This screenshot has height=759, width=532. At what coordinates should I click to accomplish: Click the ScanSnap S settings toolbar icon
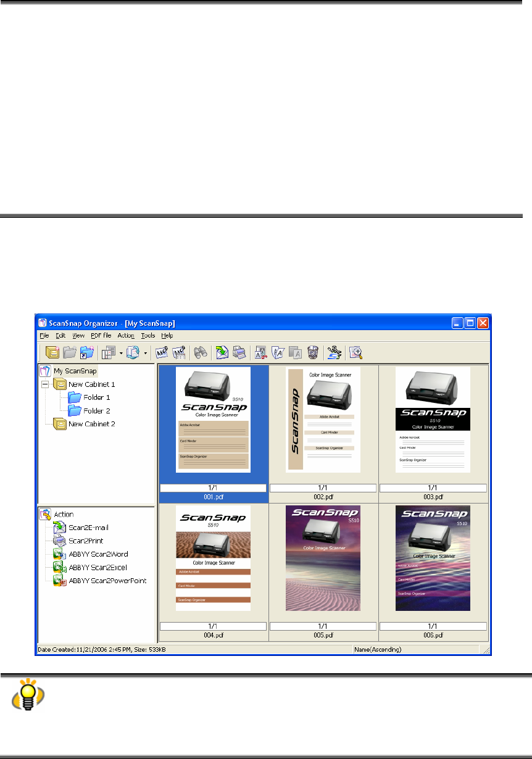(x=334, y=353)
